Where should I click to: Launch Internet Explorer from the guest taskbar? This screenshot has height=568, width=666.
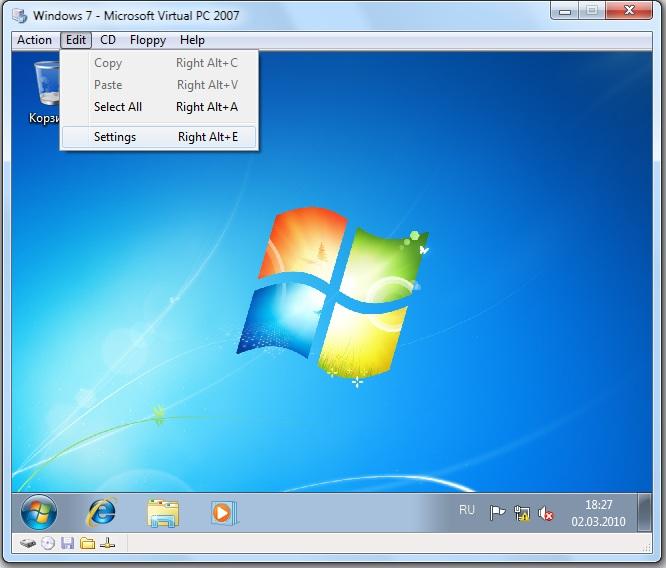(x=101, y=513)
